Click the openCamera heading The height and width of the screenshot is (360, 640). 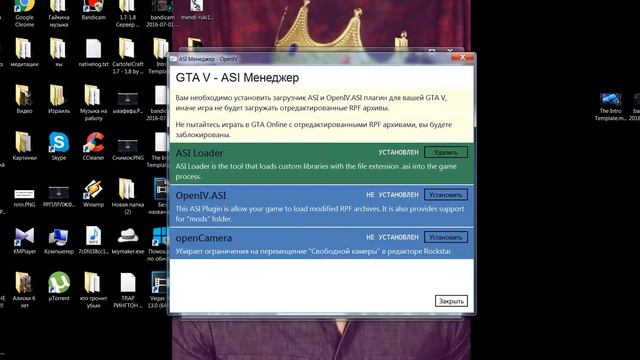204,238
